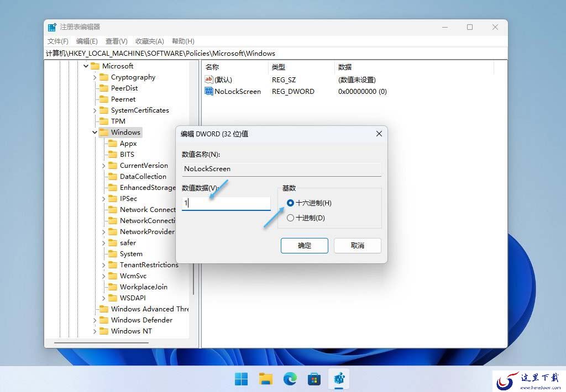Open the 收藏夹(A) menu
Screen dimensions: 566x392
click(x=149, y=41)
